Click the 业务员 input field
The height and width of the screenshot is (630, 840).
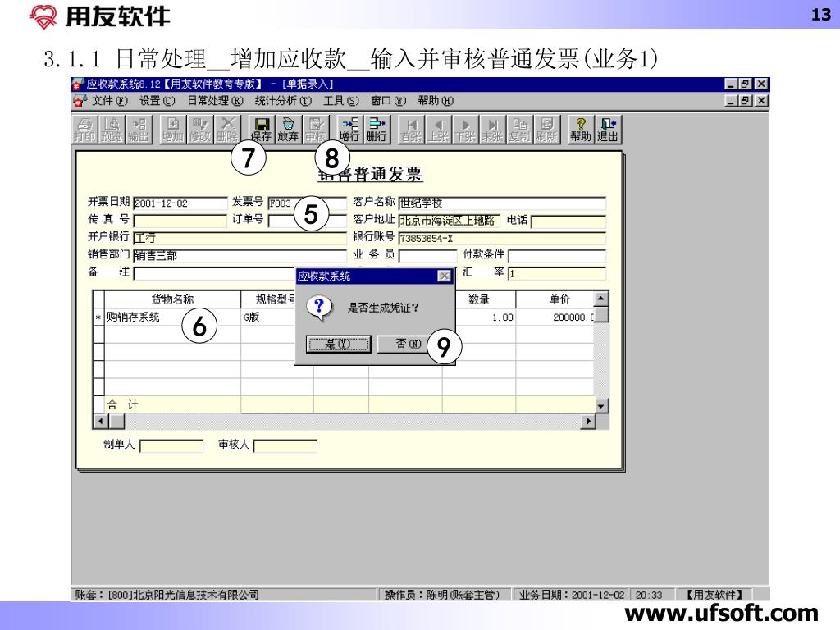[427, 256]
